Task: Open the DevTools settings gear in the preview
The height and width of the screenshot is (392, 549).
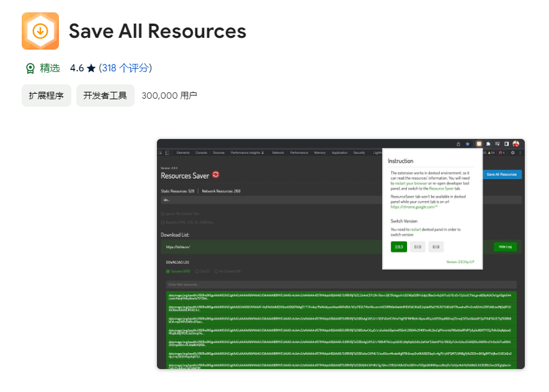Action: [x=513, y=153]
